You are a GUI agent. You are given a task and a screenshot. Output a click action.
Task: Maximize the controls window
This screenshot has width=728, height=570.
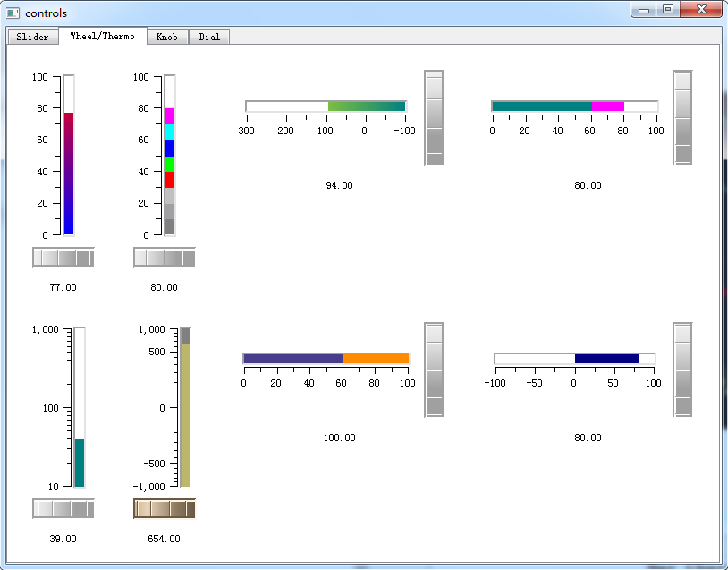pos(667,10)
